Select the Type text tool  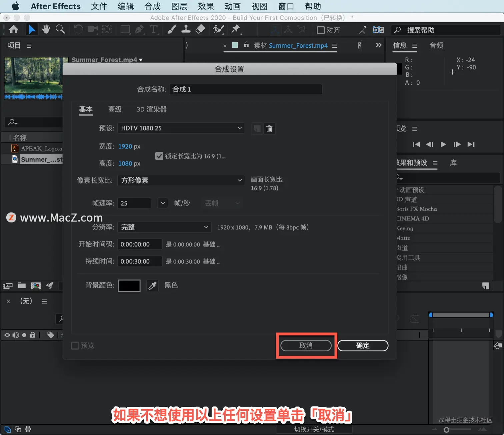(153, 29)
